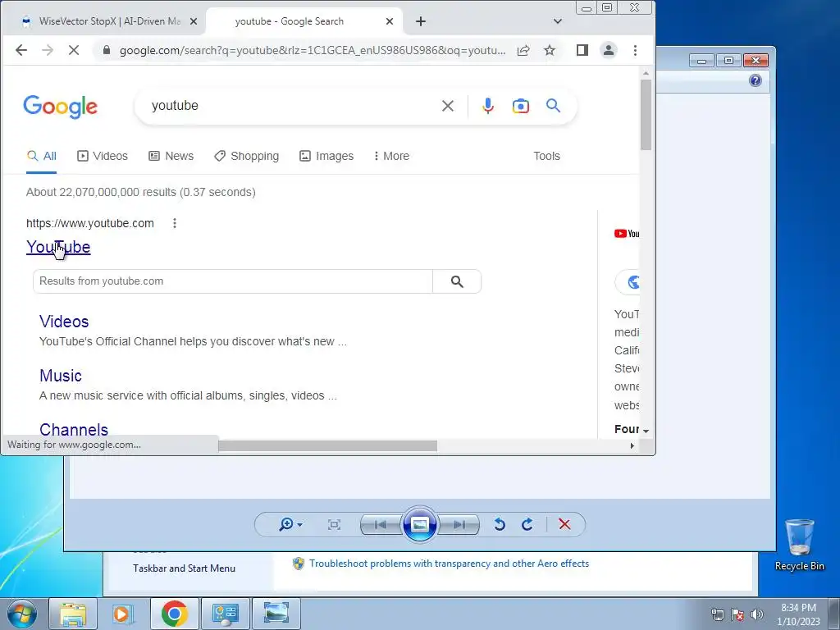Rotate photo counterclockwise
The height and width of the screenshot is (630, 840).
[x=500, y=524]
